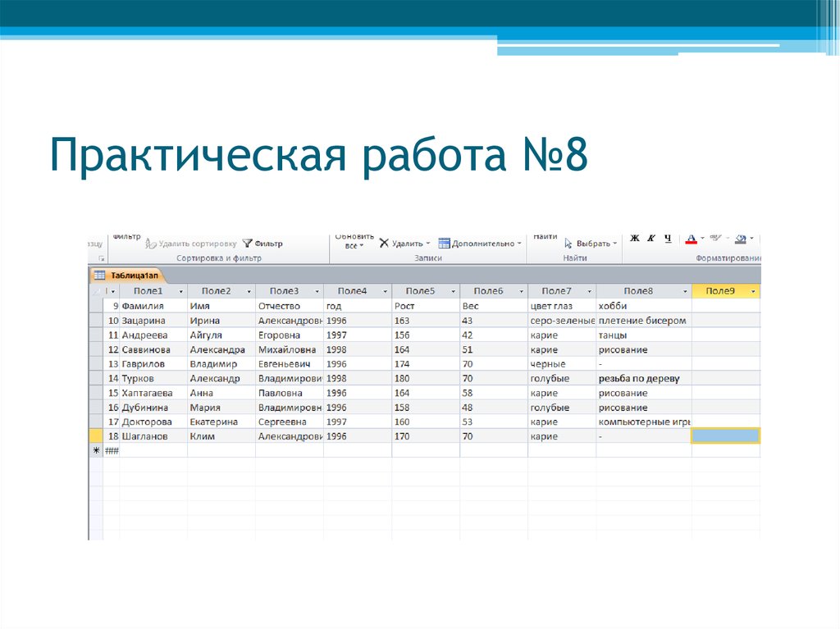Image resolution: width=840 pixels, height=629 pixels.
Task: Open the Поле1 column dropdown filter
Action: tap(179, 290)
